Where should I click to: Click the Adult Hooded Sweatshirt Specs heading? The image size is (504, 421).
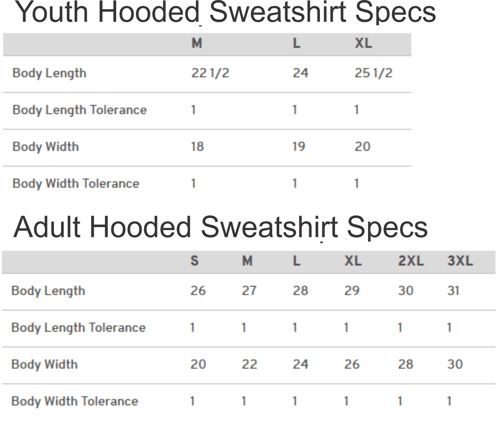click(x=220, y=227)
